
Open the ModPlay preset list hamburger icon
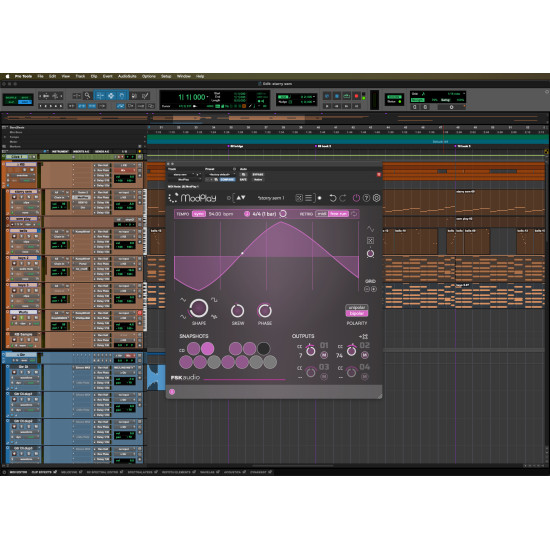click(309, 198)
